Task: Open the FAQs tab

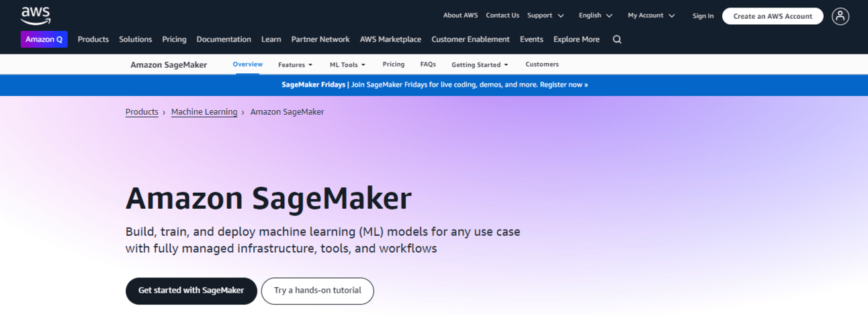Action: click(428, 64)
